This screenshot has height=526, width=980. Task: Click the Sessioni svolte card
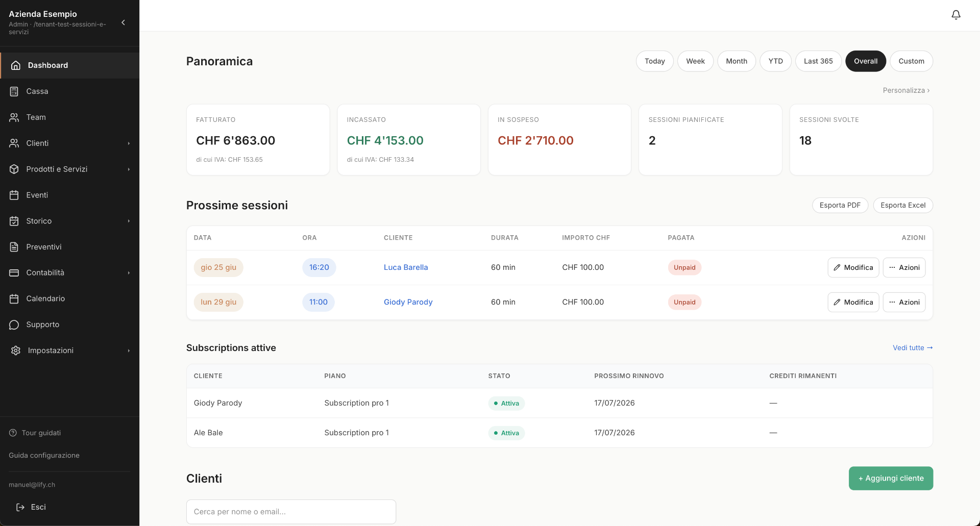pos(861,140)
